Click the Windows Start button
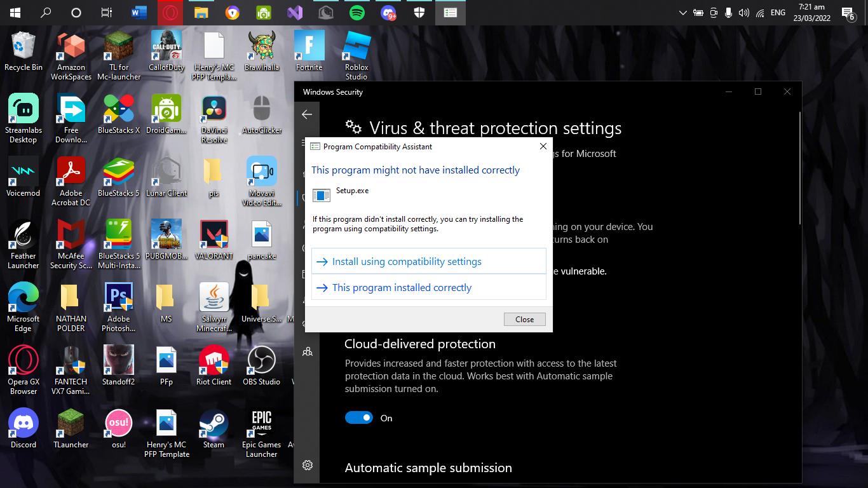Screen dimensions: 868x488 click(15, 13)
